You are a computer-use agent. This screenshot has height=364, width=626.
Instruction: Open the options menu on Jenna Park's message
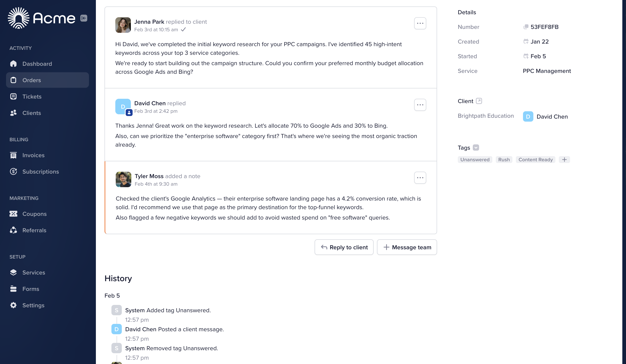pyautogui.click(x=420, y=23)
